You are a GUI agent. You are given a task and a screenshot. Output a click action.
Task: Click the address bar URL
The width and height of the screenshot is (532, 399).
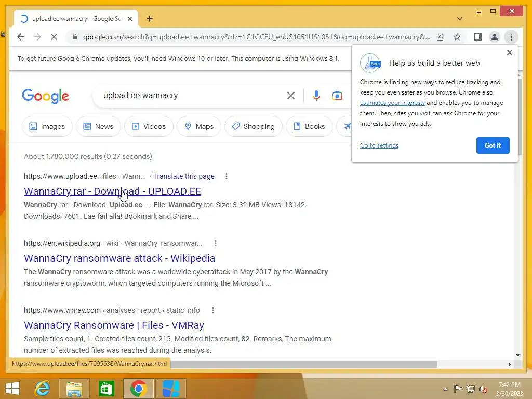point(256,37)
